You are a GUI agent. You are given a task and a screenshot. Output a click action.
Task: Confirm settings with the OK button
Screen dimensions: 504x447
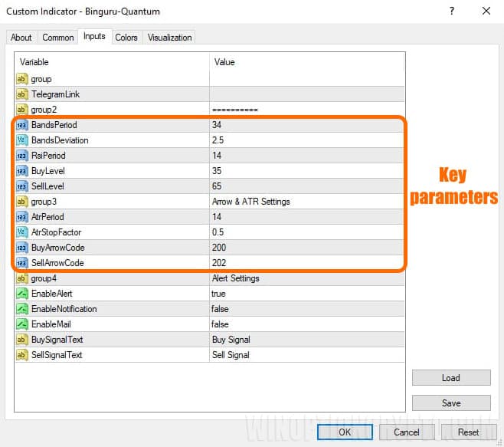[345, 432]
